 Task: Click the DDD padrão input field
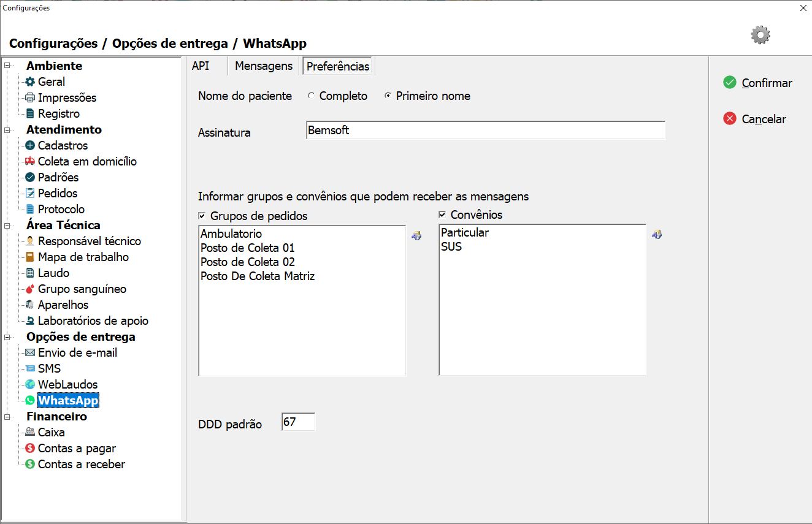click(x=299, y=422)
